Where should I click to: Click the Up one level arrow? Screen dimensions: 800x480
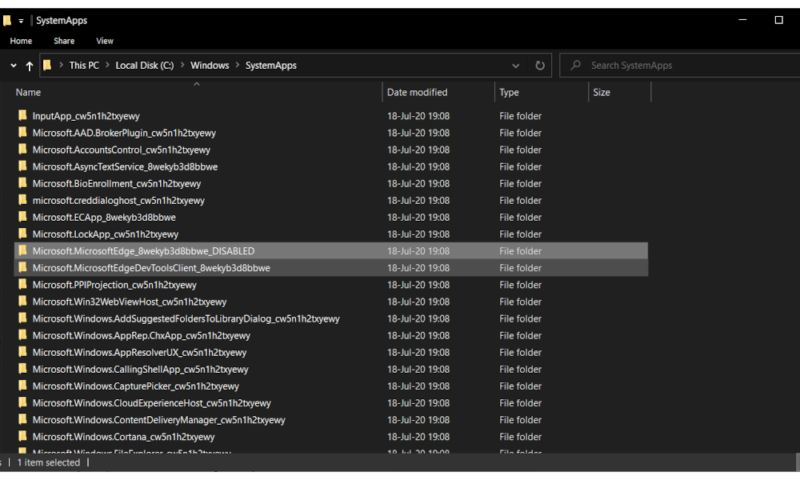29,66
